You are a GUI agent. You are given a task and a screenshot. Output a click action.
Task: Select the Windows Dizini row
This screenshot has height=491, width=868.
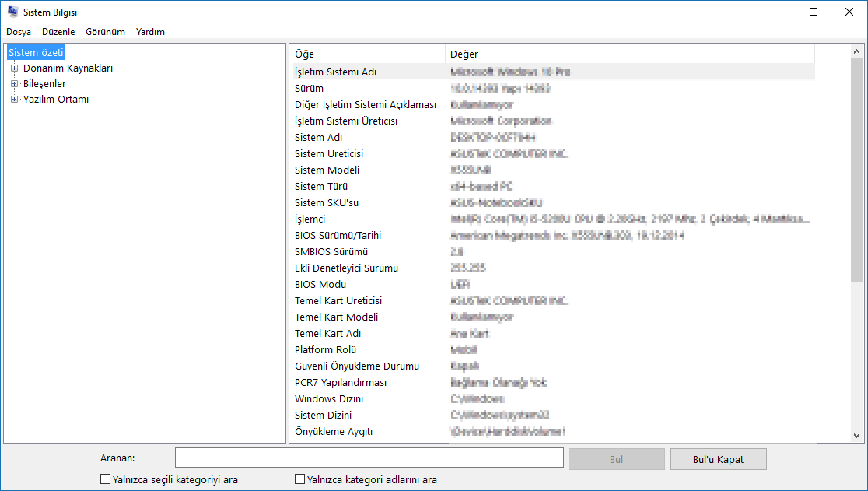pos(554,398)
